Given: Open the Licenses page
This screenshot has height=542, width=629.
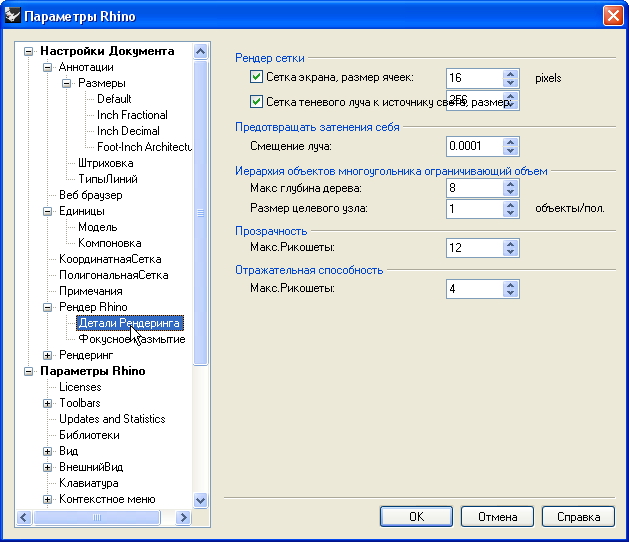Looking at the screenshot, I should point(80,387).
